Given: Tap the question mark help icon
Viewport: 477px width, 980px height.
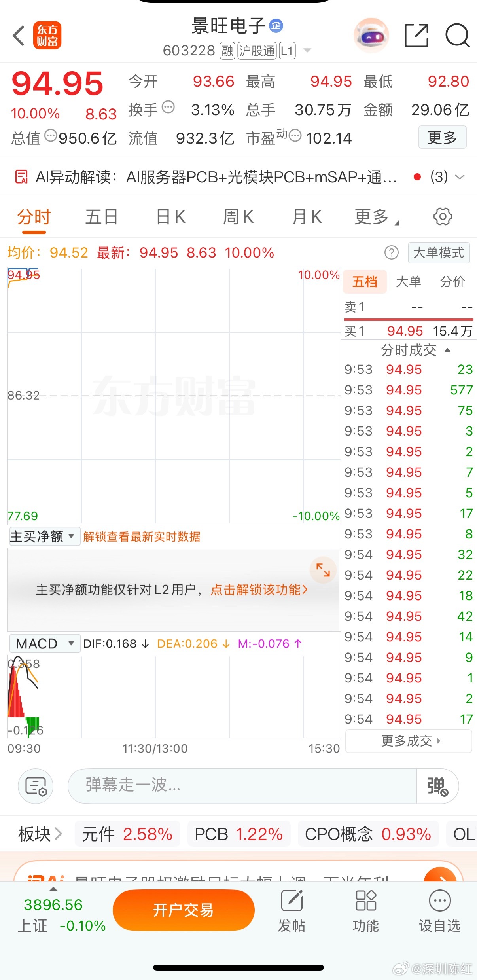Looking at the screenshot, I should [x=392, y=252].
